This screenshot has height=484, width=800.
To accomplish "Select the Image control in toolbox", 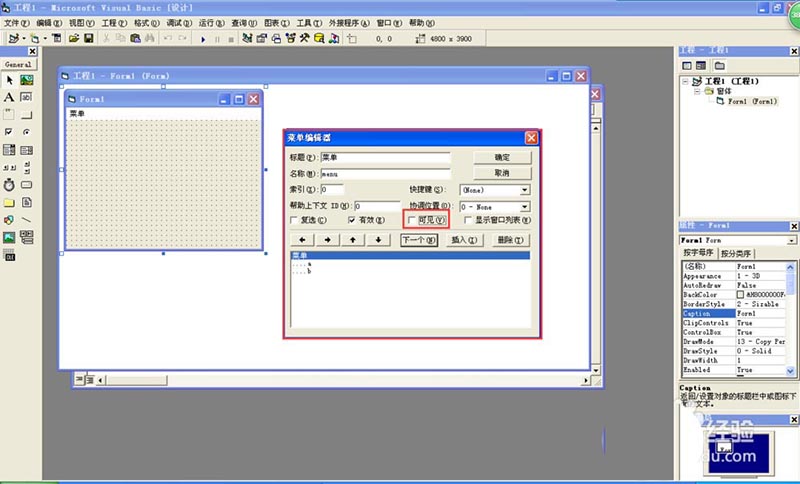I will 9,237.
